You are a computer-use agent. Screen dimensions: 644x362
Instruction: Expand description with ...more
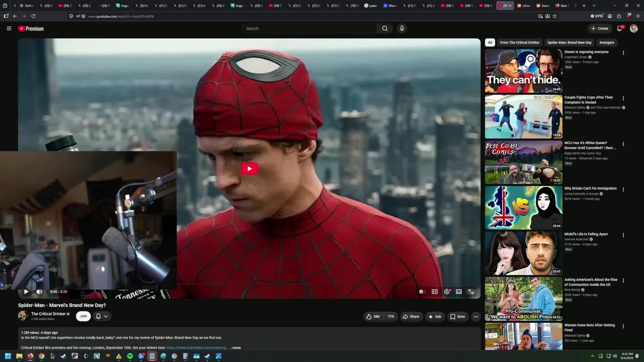[235, 348]
